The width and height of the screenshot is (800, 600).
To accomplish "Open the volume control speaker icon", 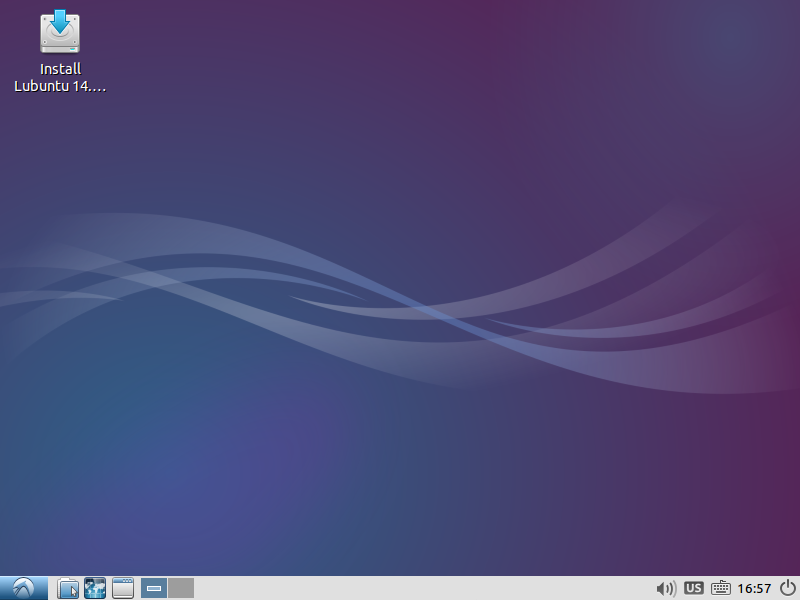I will pyautogui.click(x=666, y=588).
